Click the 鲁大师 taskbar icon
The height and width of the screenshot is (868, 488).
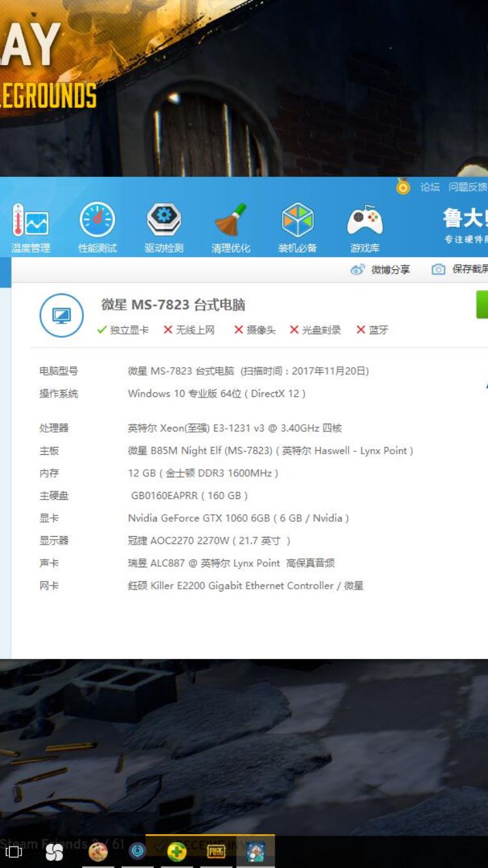click(255, 852)
